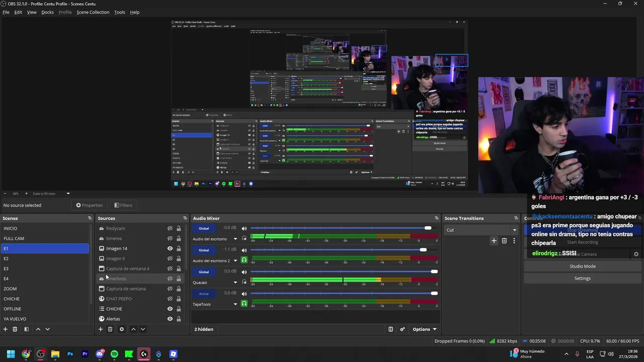Image resolution: width=644 pixels, height=362 pixels.
Task: Open advanced audio properties gears icon
Action: pos(403,329)
